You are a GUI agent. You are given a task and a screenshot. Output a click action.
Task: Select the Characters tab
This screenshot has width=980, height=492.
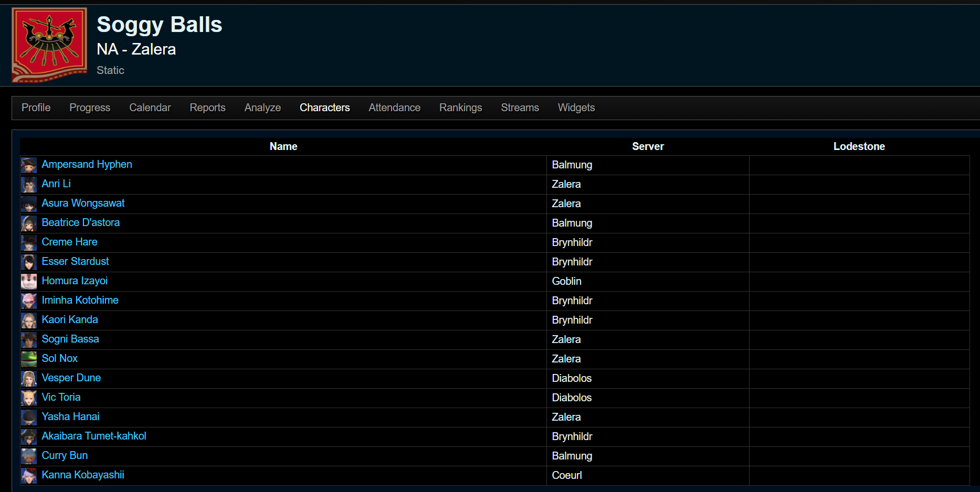pos(325,108)
